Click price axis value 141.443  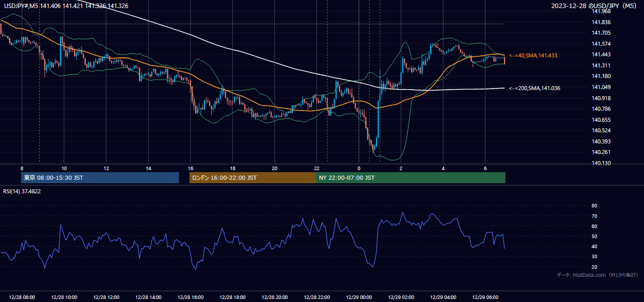click(x=601, y=54)
